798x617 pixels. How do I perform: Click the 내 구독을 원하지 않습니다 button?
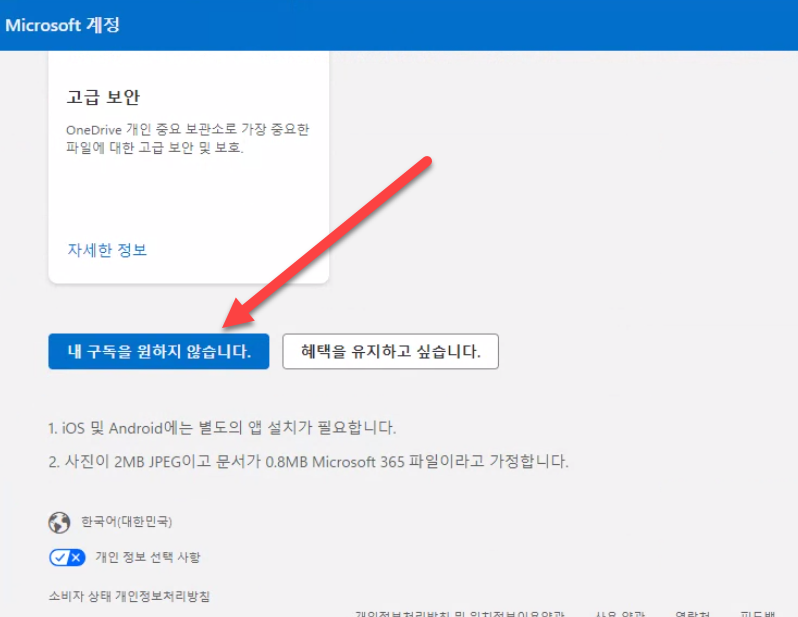pyautogui.click(x=159, y=351)
